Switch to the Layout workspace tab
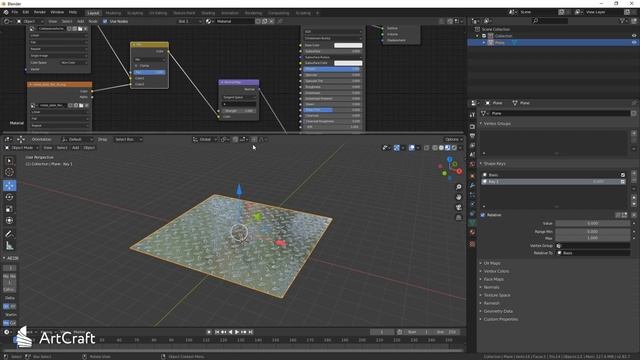 (x=93, y=13)
